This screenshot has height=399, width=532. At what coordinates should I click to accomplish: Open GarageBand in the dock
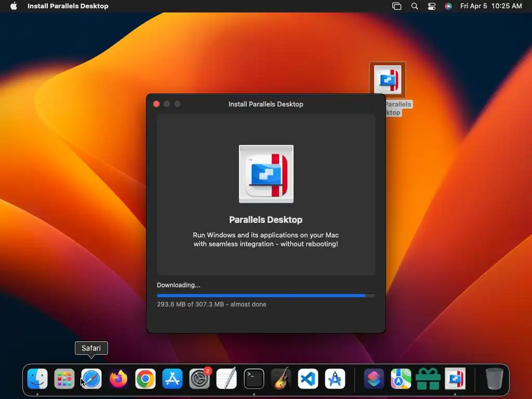coord(281,378)
